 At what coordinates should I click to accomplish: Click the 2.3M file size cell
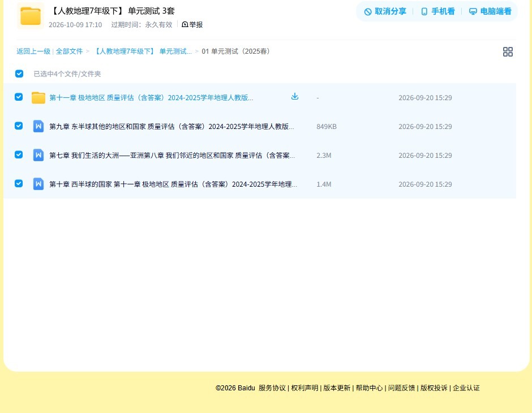coord(324,155)
